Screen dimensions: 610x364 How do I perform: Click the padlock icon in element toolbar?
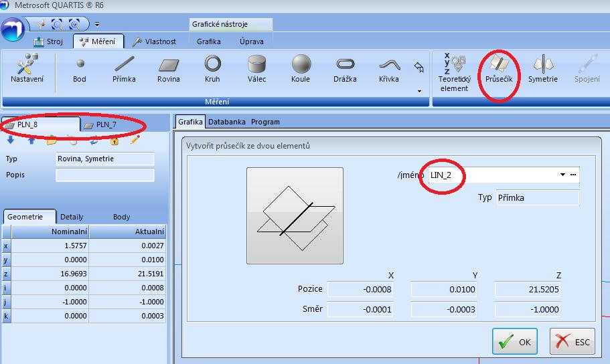click(114, 141)
